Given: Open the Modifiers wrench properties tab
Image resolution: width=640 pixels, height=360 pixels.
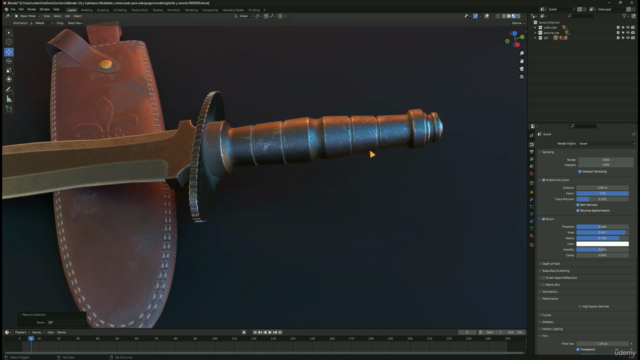Looking at the screenshot, I should [x=532, y=199].
